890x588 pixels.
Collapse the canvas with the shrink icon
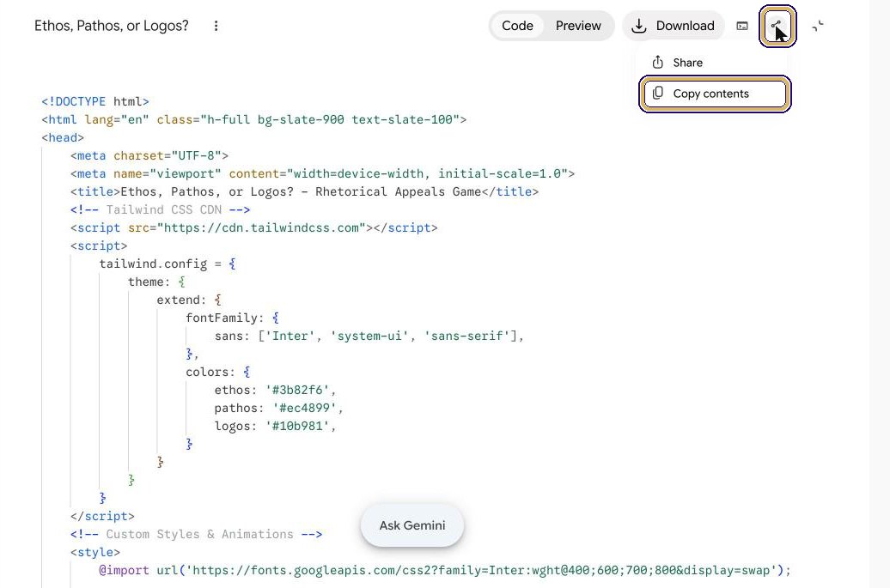[817, 26]
